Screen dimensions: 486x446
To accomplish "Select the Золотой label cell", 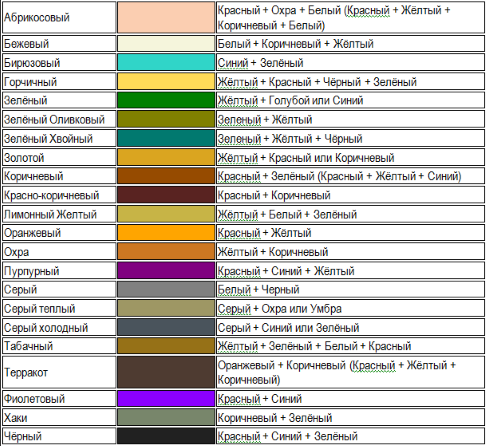I will (59, 157).
